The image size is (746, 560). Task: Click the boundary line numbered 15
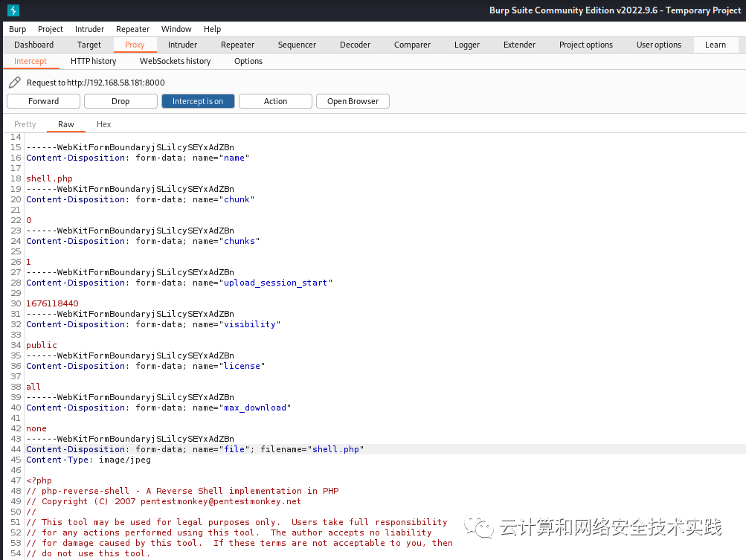point(130,147)
